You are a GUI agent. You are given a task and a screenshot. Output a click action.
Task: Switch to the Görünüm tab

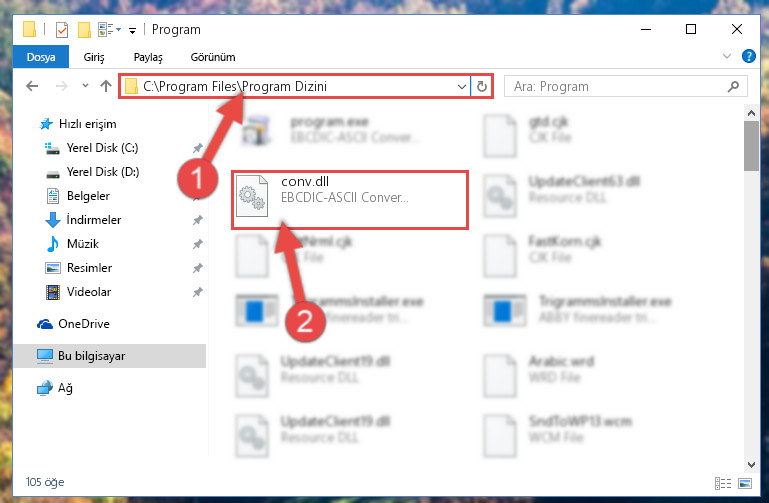(x=213, y=57)
